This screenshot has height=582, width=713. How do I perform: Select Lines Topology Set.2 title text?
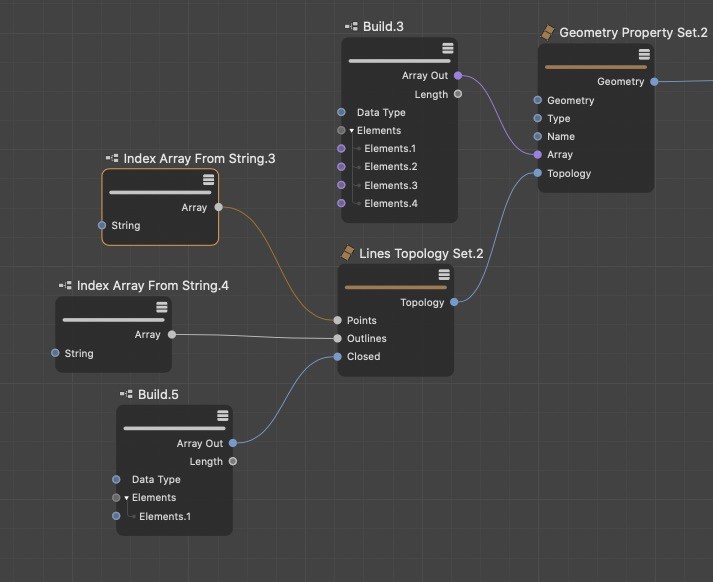click(x=421, y=254)
